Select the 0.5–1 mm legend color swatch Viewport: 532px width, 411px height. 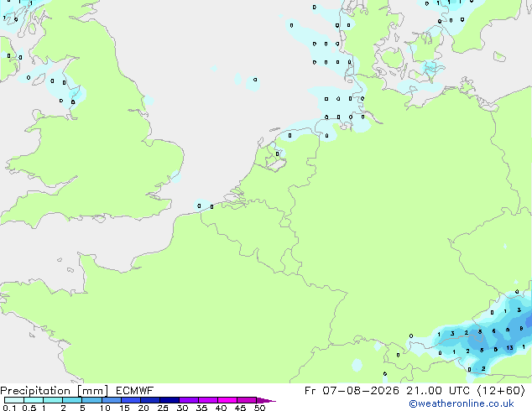coord(34,400)
